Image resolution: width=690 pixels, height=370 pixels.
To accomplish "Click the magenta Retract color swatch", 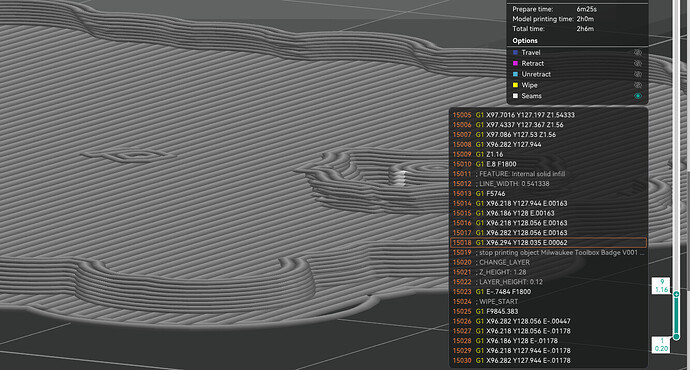I will point(515,63).
